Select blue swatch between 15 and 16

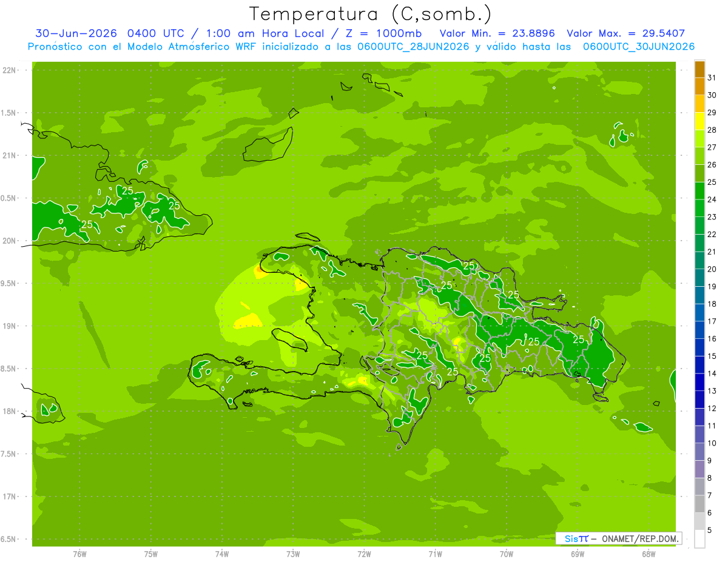[x=699, y=347]
